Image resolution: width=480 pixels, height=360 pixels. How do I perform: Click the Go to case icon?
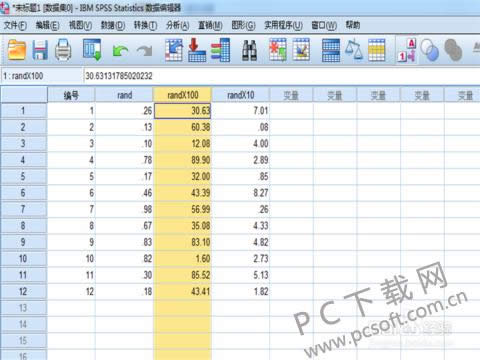(174, 50)
